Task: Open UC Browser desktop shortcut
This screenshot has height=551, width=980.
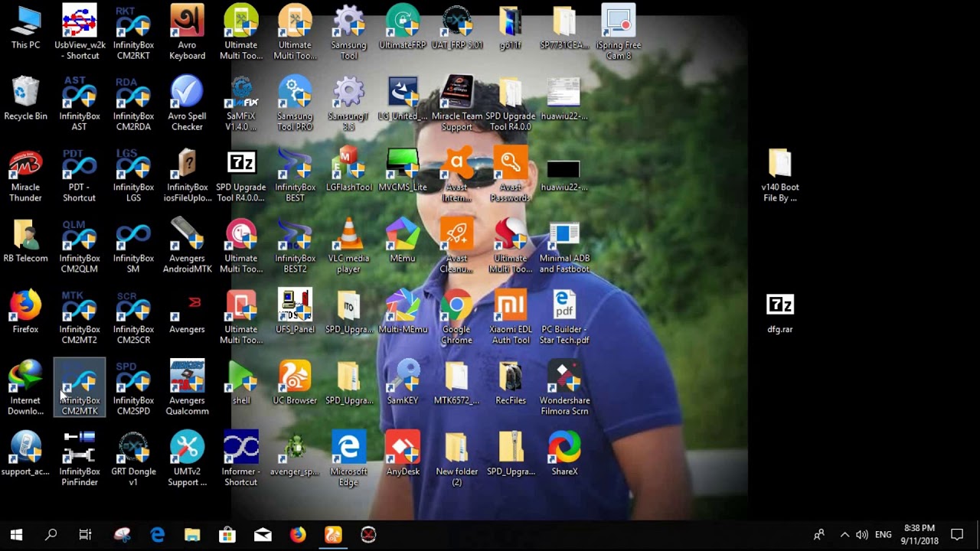Action: tap(295, 383)
